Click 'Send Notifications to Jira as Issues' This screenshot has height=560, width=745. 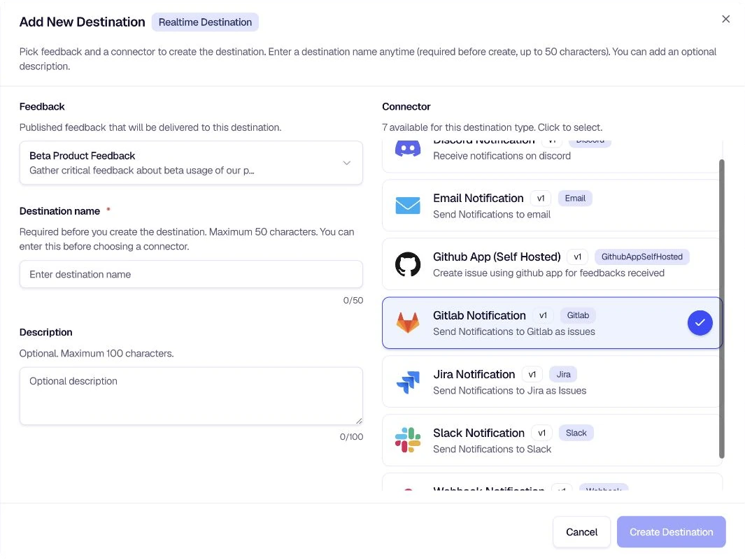click(x=509, y=390)
